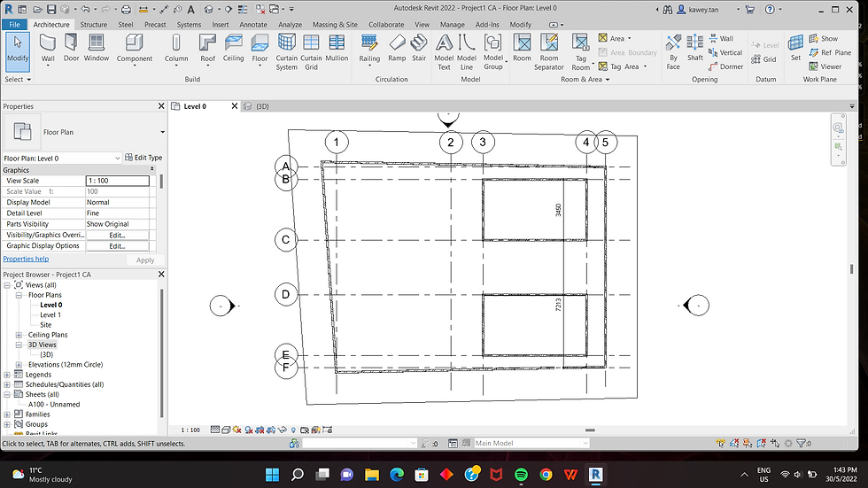Viewport: 868px width, 488px height.
Task: Select the Ramp tool
Action: [x=397, y=48]
